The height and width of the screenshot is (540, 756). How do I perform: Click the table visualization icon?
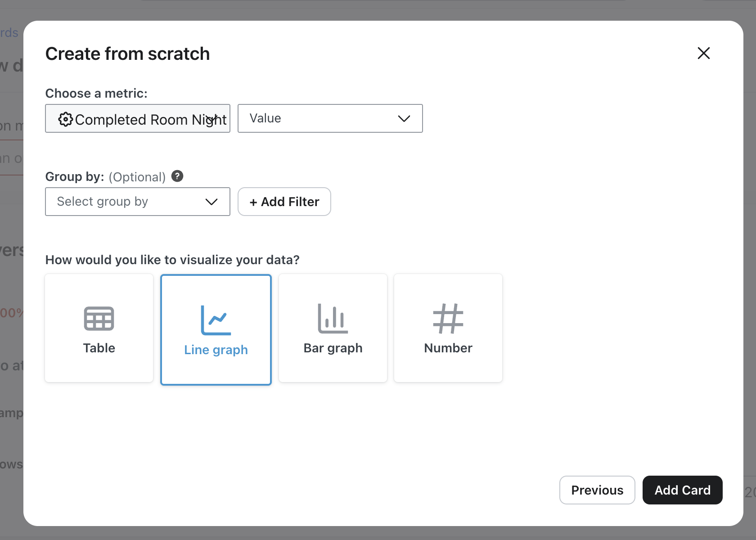tap(99, 319)
